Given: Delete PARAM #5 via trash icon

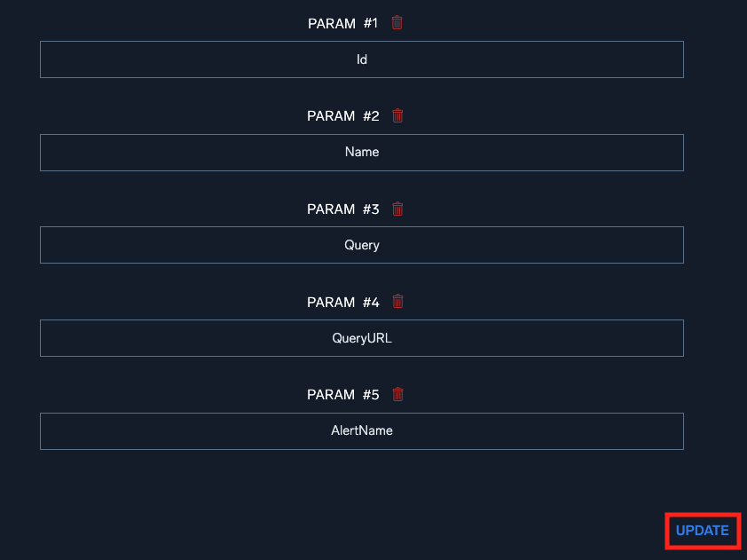Looking at the screenshot, I should pyautogui.click(x=398, y=394).
